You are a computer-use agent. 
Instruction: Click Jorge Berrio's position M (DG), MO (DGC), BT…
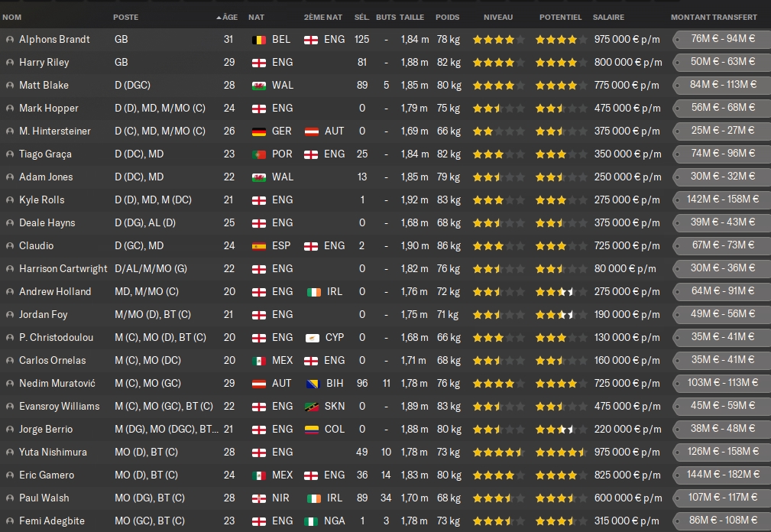coord(167,430)
